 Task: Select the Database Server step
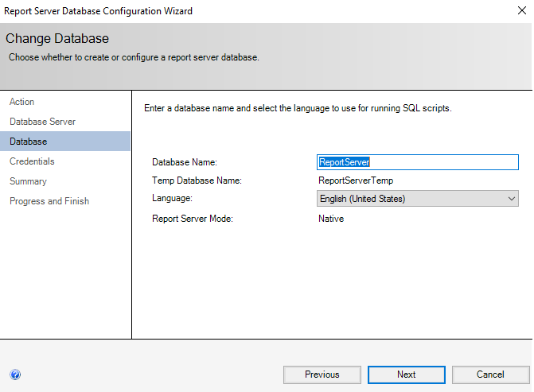tap(43, 122)
